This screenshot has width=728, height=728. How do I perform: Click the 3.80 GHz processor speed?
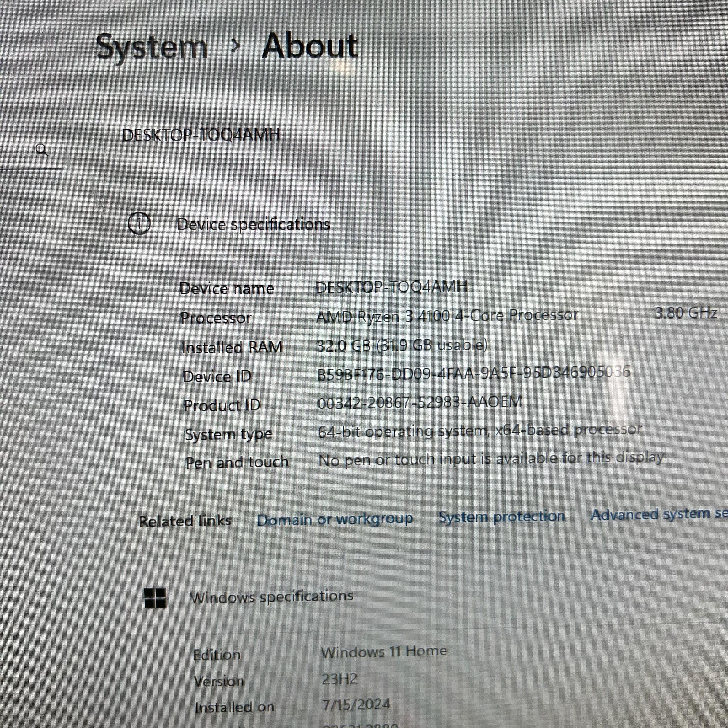click(x=686, y=313)
